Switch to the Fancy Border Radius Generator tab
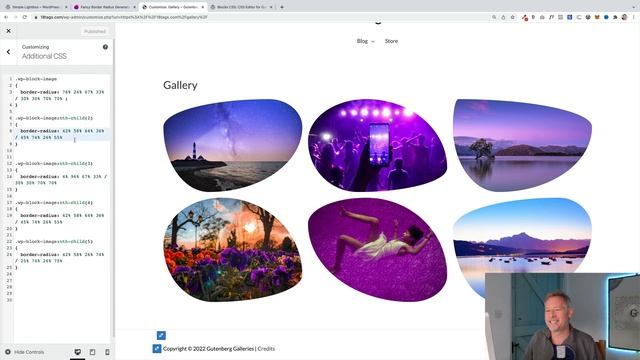640x360 pixels. pos(104,7)
